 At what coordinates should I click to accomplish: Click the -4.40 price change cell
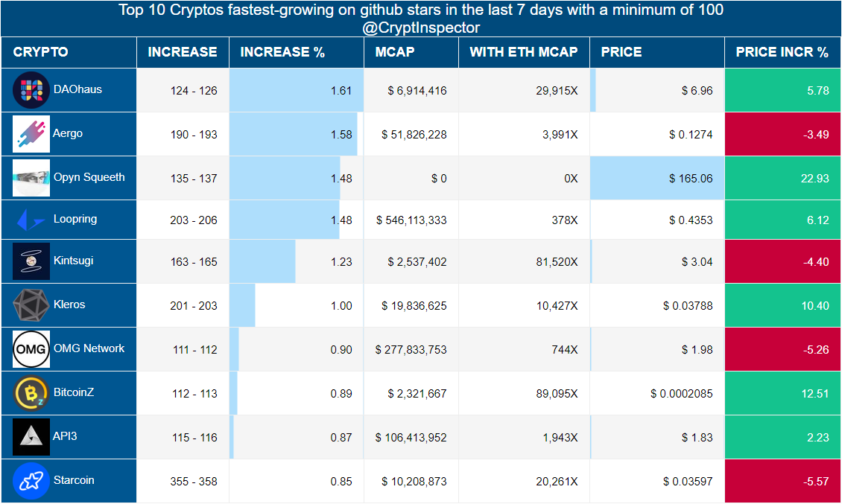tap(782, 261)
